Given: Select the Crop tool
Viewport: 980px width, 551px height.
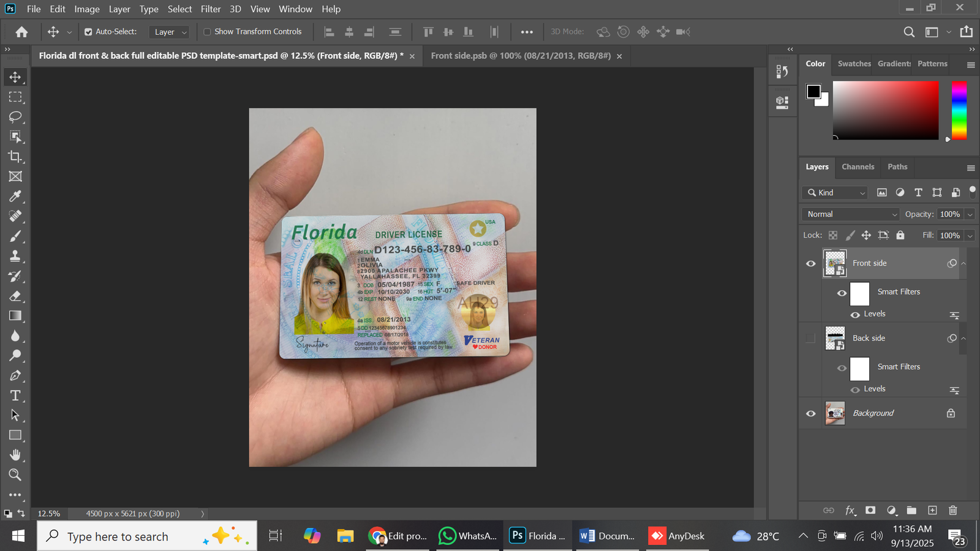Looking at the screenshot, I should 15,157.
